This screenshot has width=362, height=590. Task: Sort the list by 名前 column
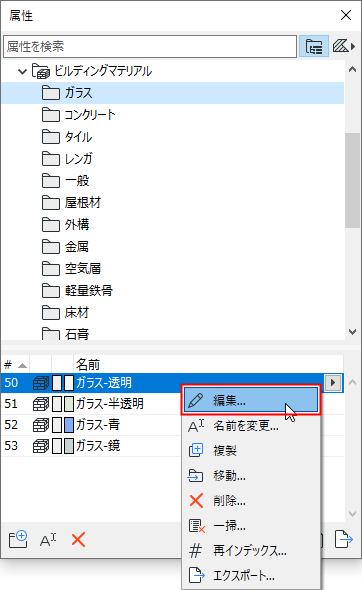click(208, 365)
